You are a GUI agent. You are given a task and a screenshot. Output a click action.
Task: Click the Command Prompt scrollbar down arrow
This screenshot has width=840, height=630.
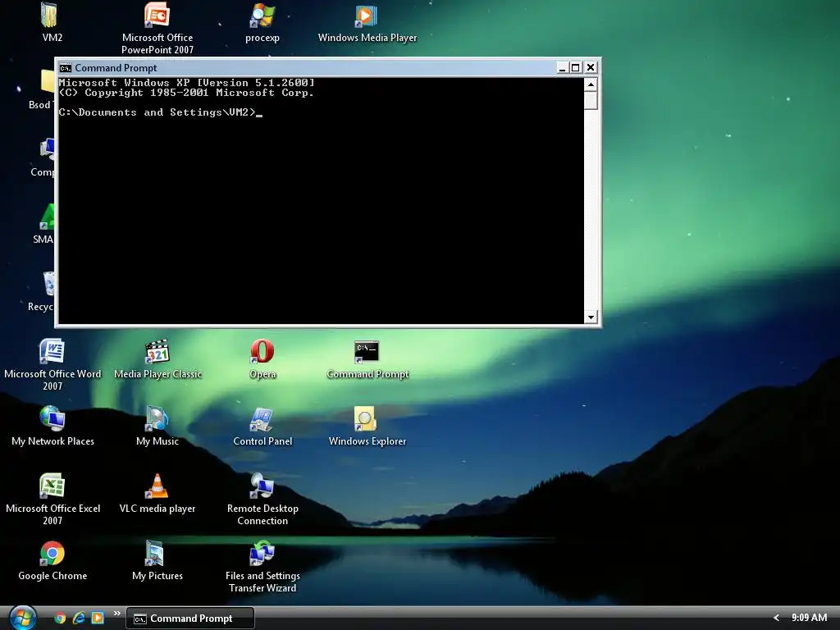591,317
